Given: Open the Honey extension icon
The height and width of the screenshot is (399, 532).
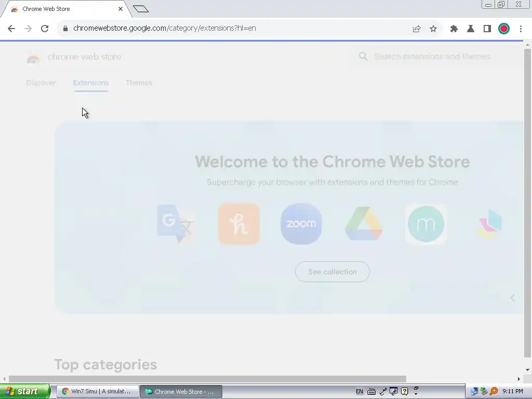Looking at the screenshot, I should 239,224.
